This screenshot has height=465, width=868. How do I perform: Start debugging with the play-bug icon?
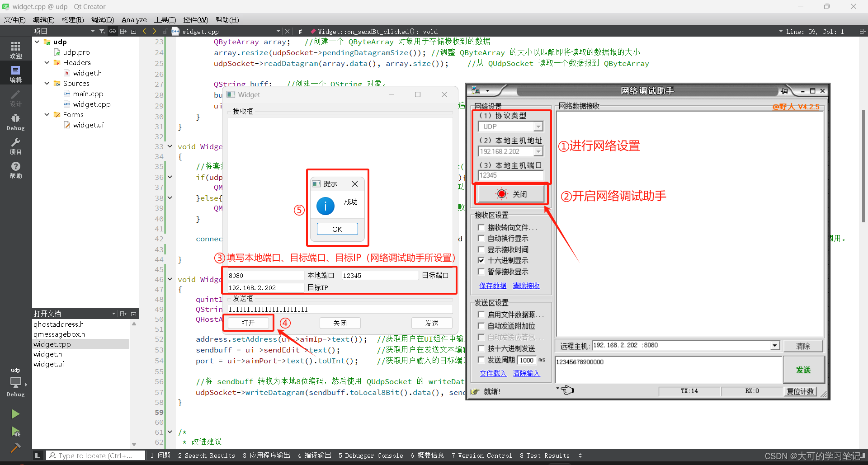[15, 432]
